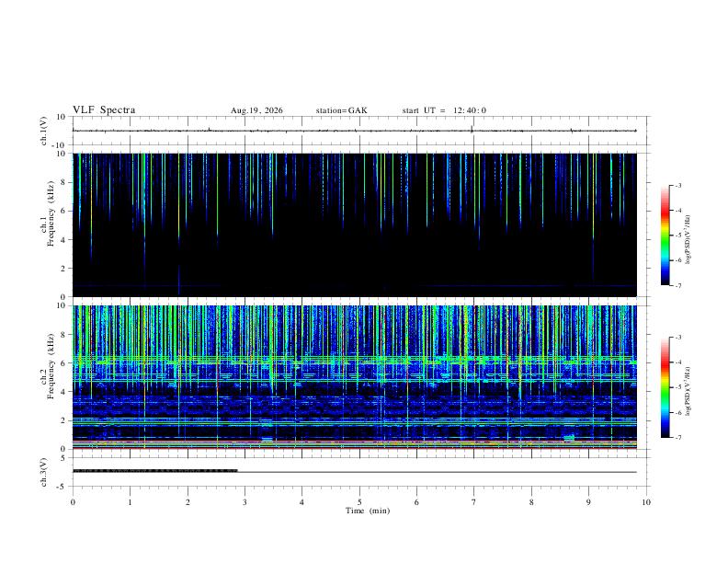The width and height of the screenshot is (728, 563).
Task: Click the green 6 kHz band in ch.2 spectrogram
Action: pyautogui.click(x=354, y=360)
